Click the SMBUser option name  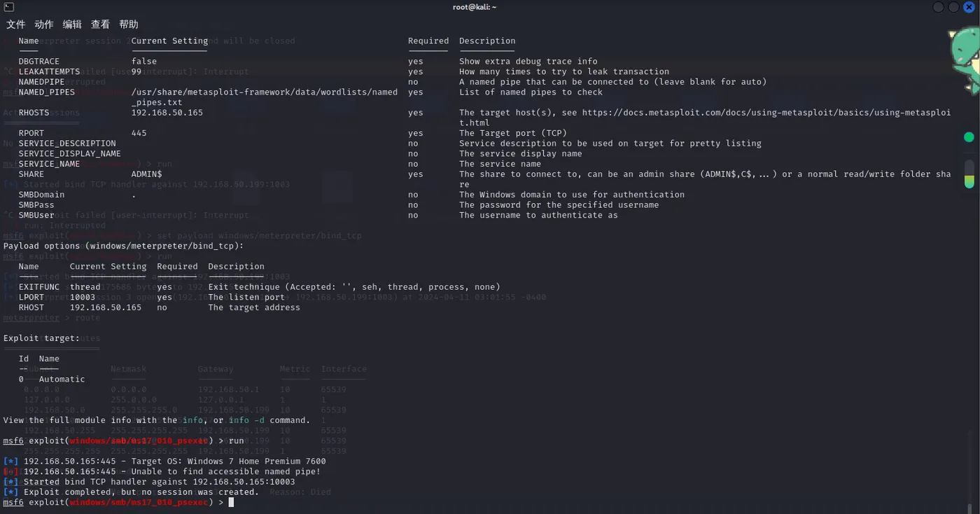(36, 215)
